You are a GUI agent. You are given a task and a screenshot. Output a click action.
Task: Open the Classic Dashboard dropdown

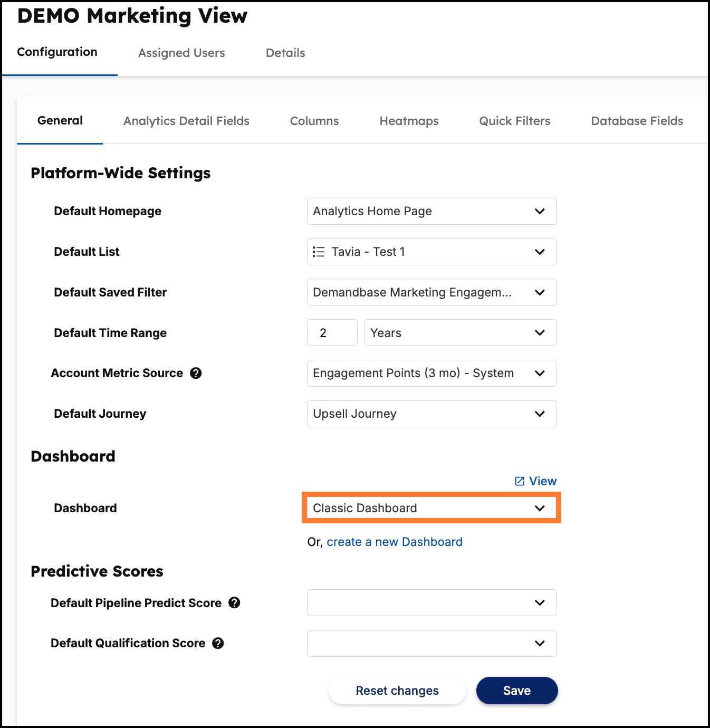point(431,508)
